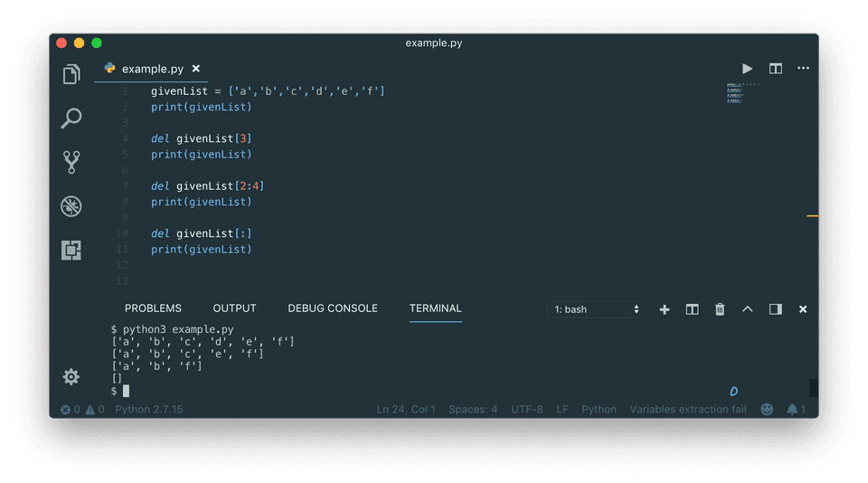Image resolution: width=868 pixels, height=483 pixels.
Task: Toggle panel position to the side
Action: coord(775,309)
